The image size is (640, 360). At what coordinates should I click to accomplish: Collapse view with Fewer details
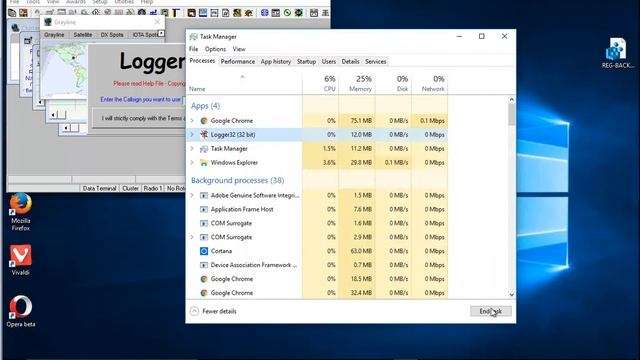(213, 311)
